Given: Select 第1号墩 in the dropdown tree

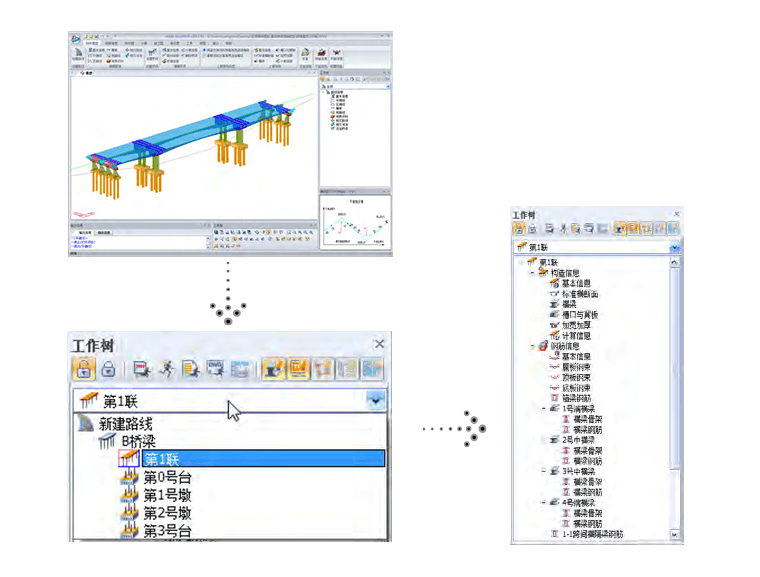Looking at the screenshot, I should coord(167,495).
